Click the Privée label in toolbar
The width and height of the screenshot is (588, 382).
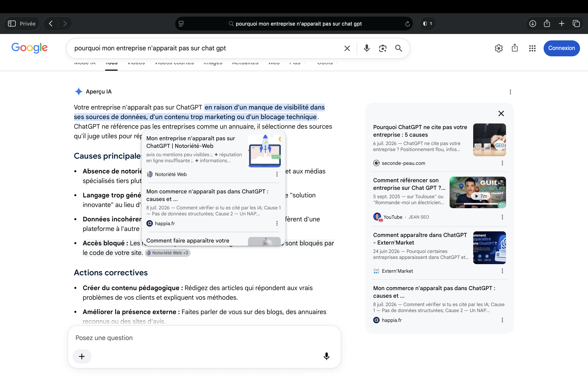point(27,24)
